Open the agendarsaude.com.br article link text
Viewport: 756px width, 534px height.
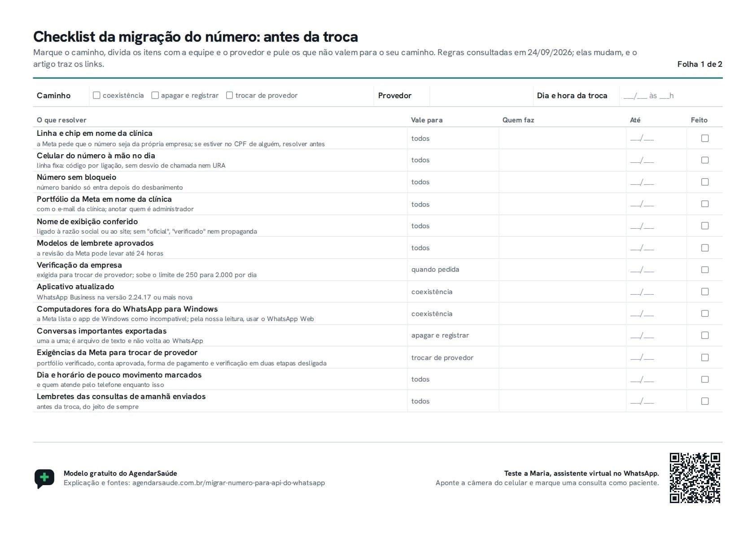click(228, 483)
